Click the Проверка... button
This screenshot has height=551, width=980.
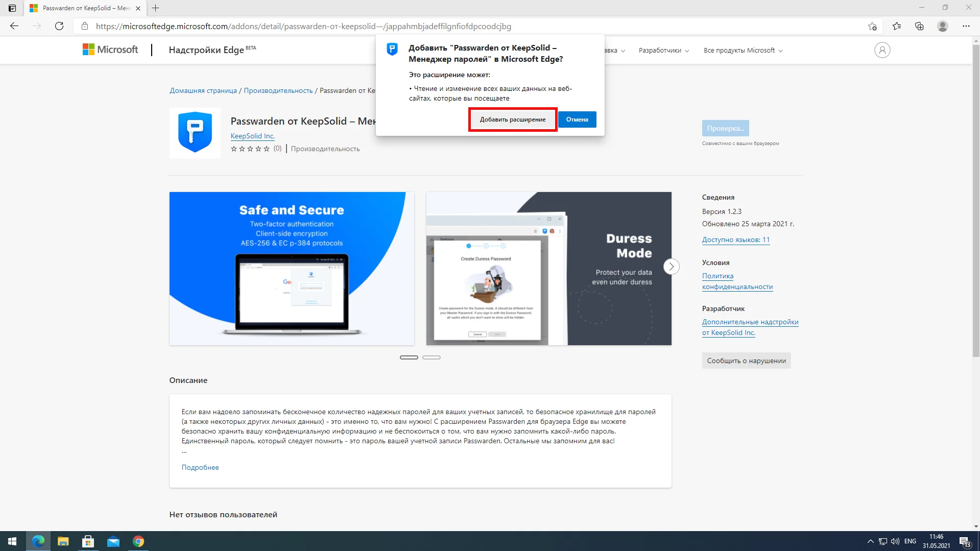(x=725, y=128)
